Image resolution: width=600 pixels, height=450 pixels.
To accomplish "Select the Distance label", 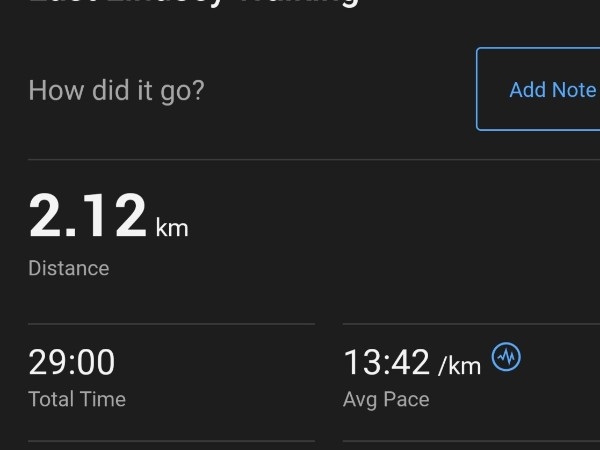I will (69, 268).
